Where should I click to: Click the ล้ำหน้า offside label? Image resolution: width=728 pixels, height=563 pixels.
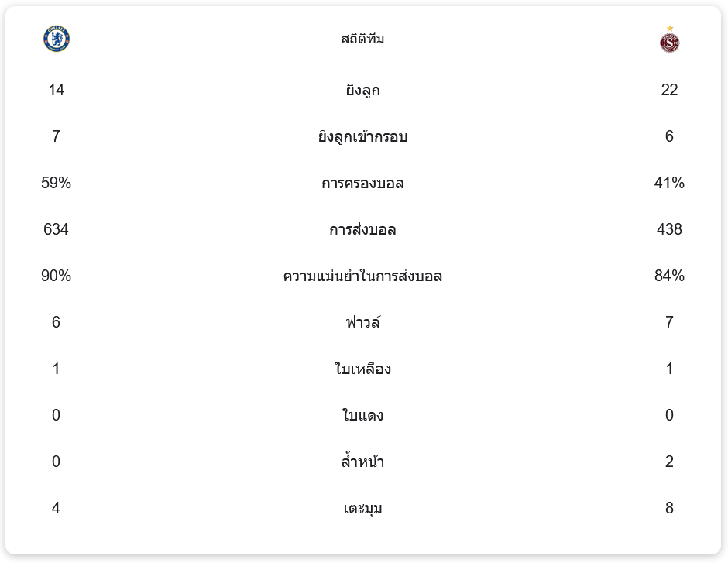pyautogui.click(x=362, y=462)
